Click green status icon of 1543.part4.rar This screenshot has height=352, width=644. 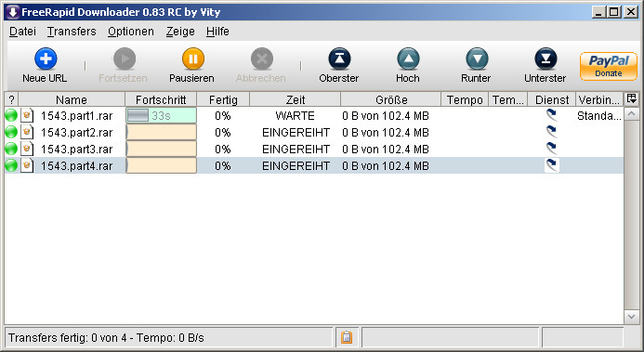pyautogui.click(x=11, y=165)
